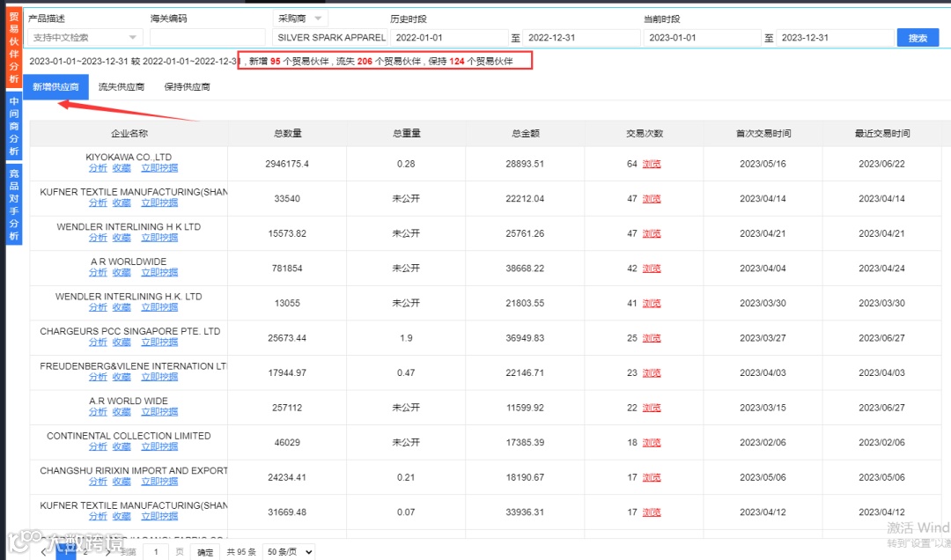Open 分析 for KIYOKAWA CO.,LTD

tap(98, 167)
